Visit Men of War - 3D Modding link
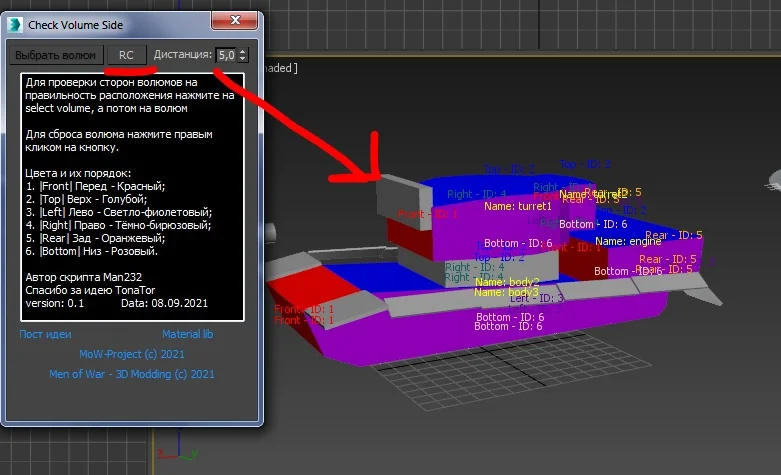This screenshot has height=475, width=781. point(131,374)
